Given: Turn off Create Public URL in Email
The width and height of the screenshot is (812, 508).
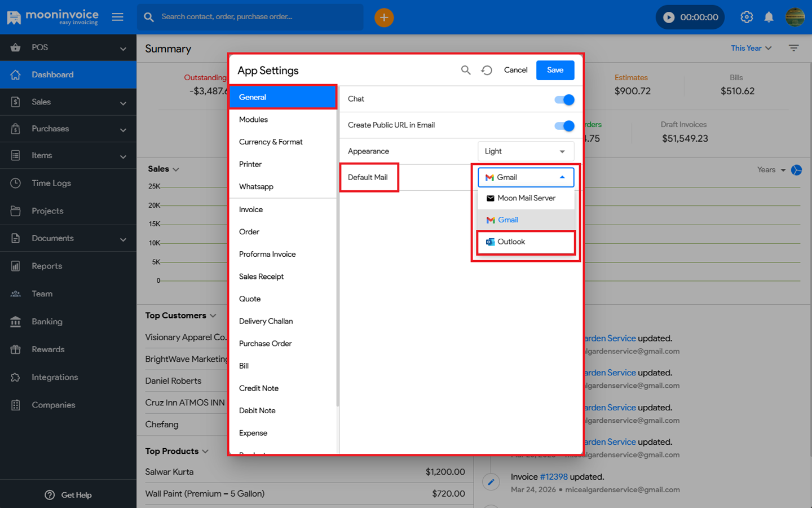Looking at the screenshot, I should point(564,126).
